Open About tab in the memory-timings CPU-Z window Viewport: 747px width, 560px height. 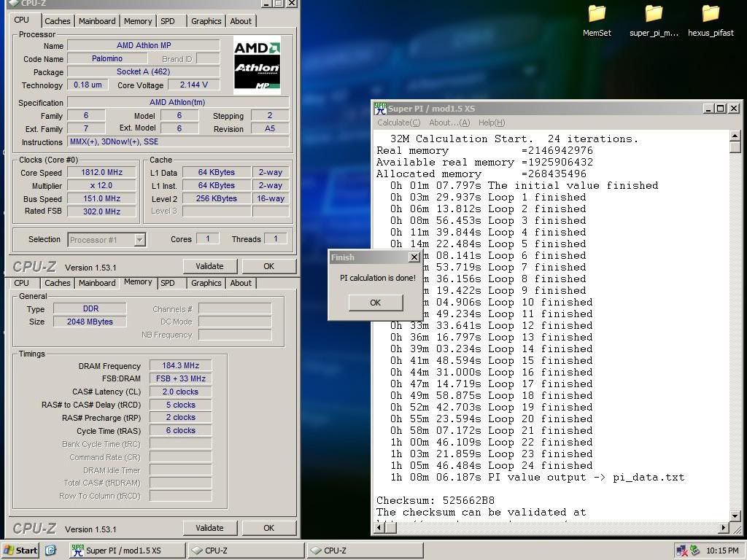pyautogui.click(x=241, y=283)
